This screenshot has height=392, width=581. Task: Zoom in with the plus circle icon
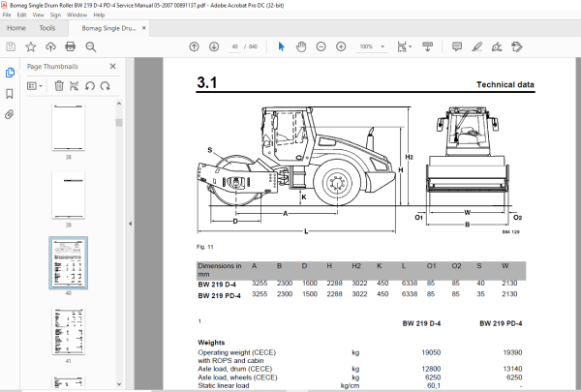[341, 46]
